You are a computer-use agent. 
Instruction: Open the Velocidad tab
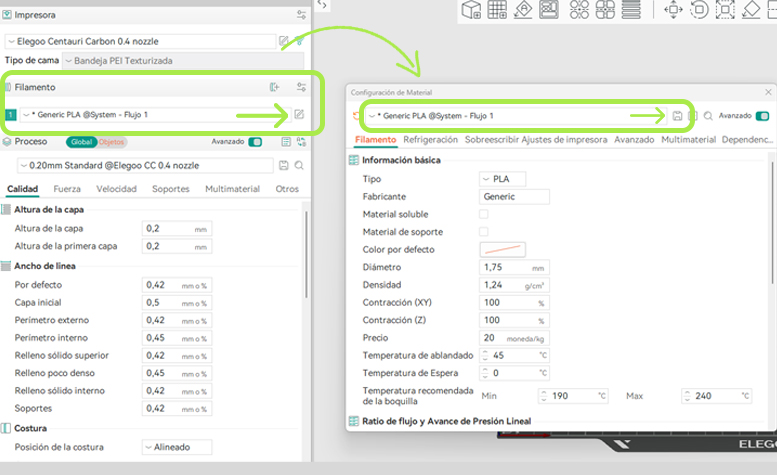[116, 189]
